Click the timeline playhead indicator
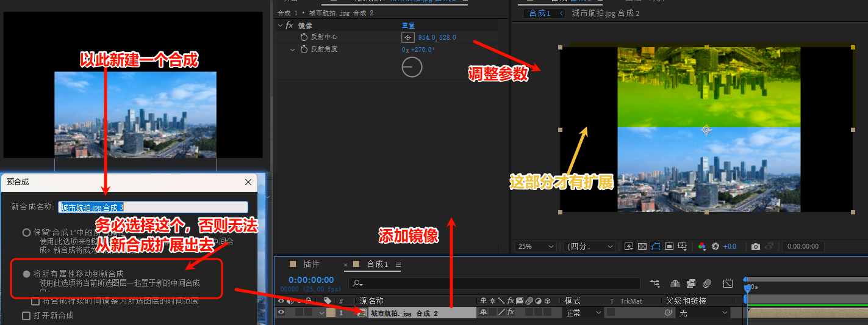Image resolution: width=868 pixels, height=325 pixels. [x=748, y=288]
